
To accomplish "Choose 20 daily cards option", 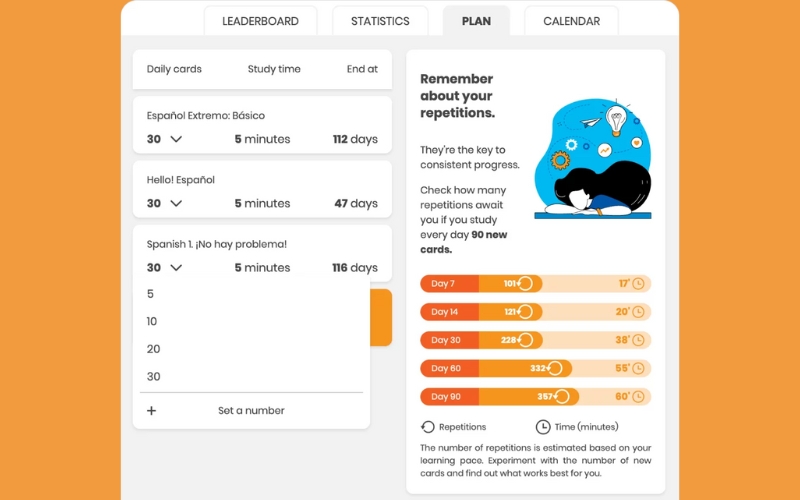I will tap(153, 349).
